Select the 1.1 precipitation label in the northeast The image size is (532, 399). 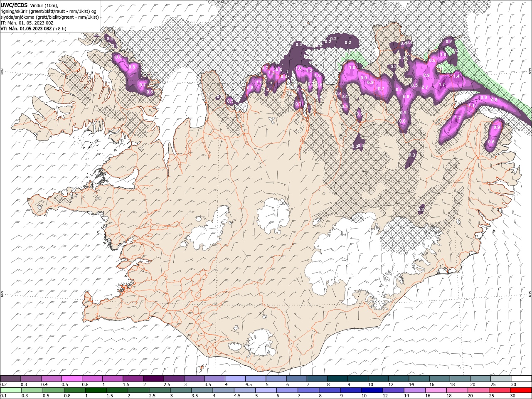click(471, 106)
